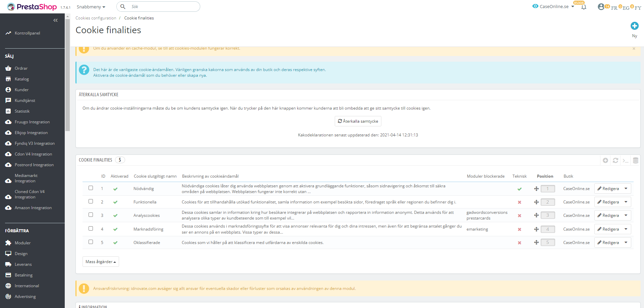Refresh the cookie finalities list
Screen dimensions: 644x308
tap(615, 161)
